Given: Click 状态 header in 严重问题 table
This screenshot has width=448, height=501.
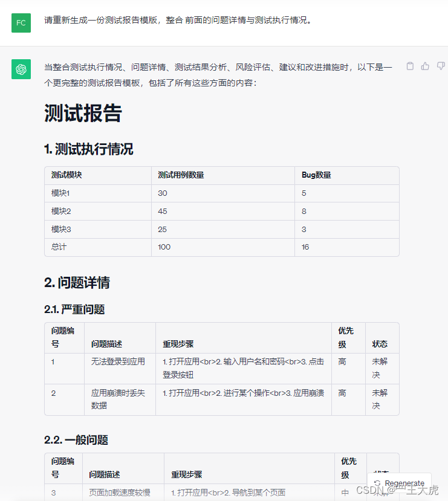Looking at the screenshot, I should [380, 344].
